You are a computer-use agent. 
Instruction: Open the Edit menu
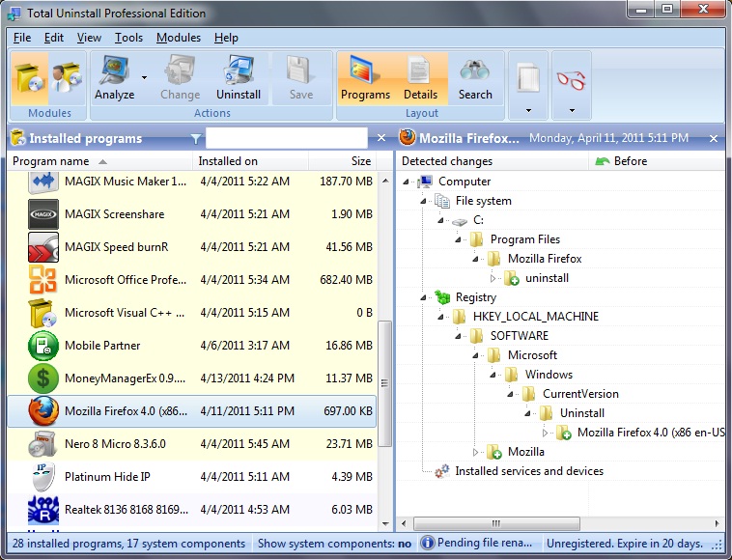[54, 38]
